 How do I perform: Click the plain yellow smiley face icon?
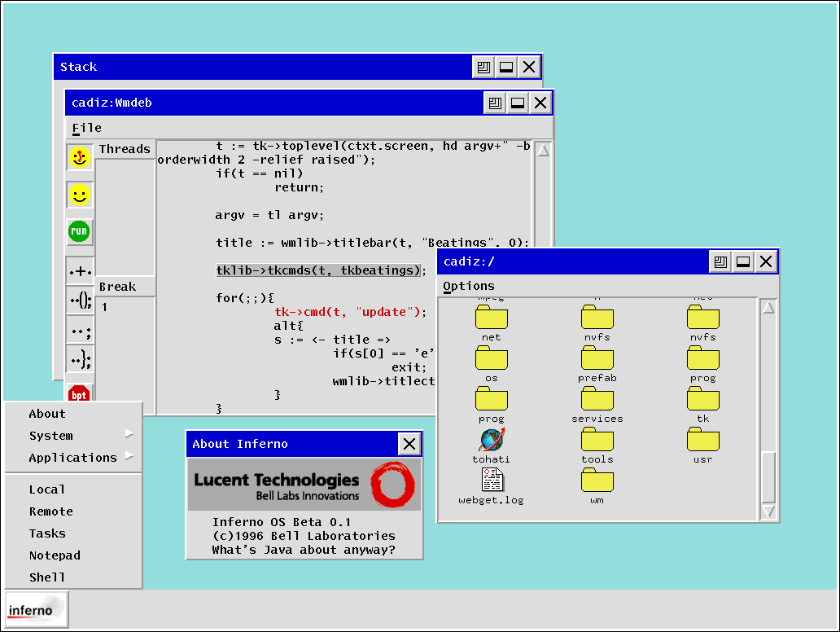click(x=79, y=195)
